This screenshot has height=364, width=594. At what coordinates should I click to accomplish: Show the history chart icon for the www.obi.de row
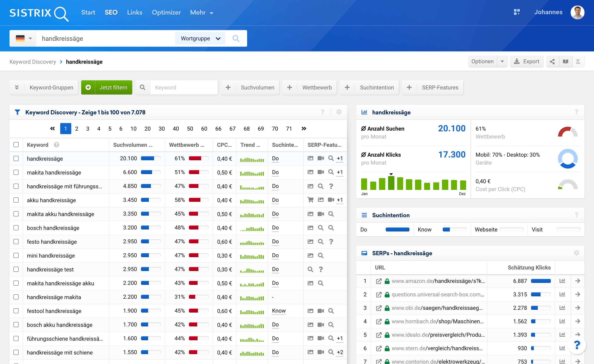coord(562,308)
